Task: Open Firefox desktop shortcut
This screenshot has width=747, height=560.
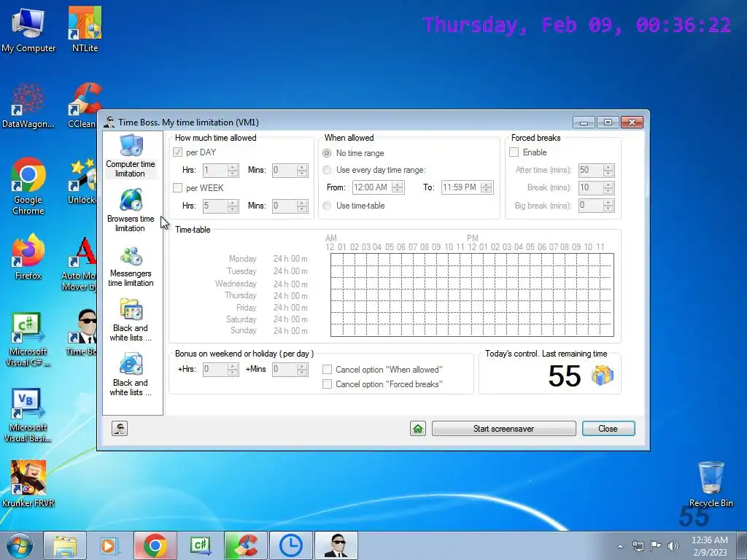Action: (28, 257)
